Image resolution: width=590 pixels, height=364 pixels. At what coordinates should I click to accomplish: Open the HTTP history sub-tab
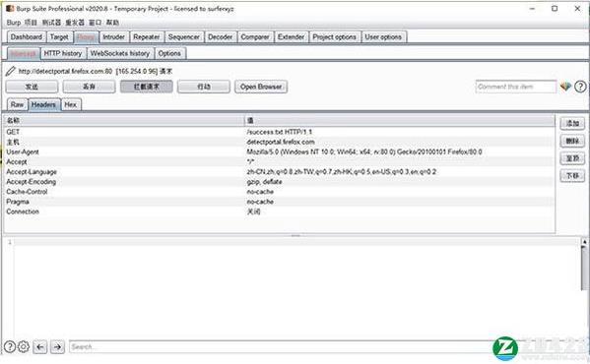pos(63,53)
